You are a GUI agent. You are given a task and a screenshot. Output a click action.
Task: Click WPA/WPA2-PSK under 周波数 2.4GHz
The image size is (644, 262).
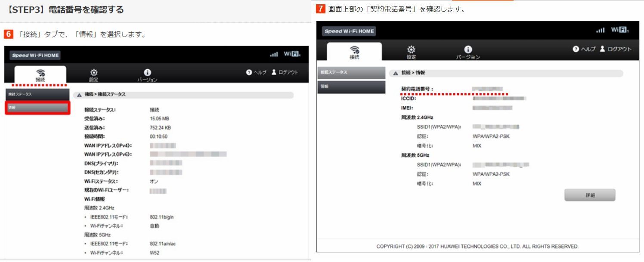pyautogui.click(x=491, y=136)
